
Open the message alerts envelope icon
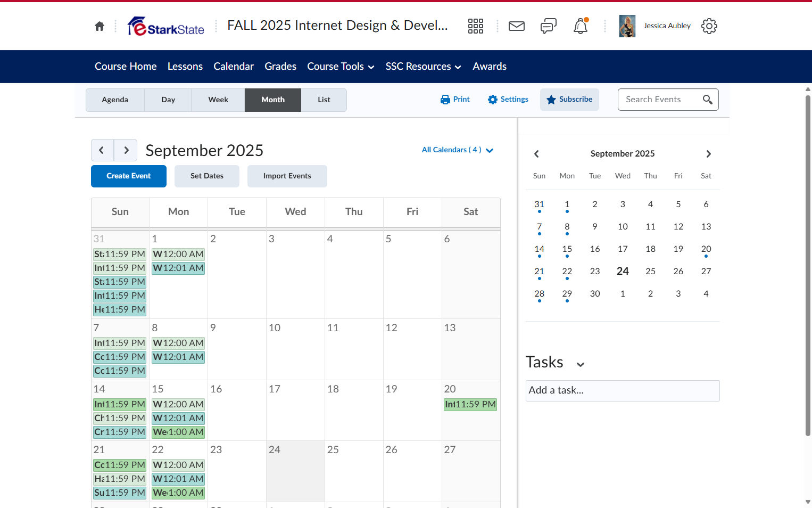(x=517, y=26)
